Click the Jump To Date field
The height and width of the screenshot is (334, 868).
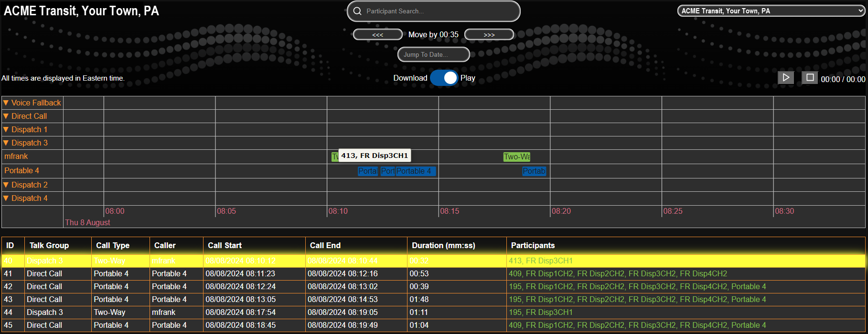click(x=433, y=55)
